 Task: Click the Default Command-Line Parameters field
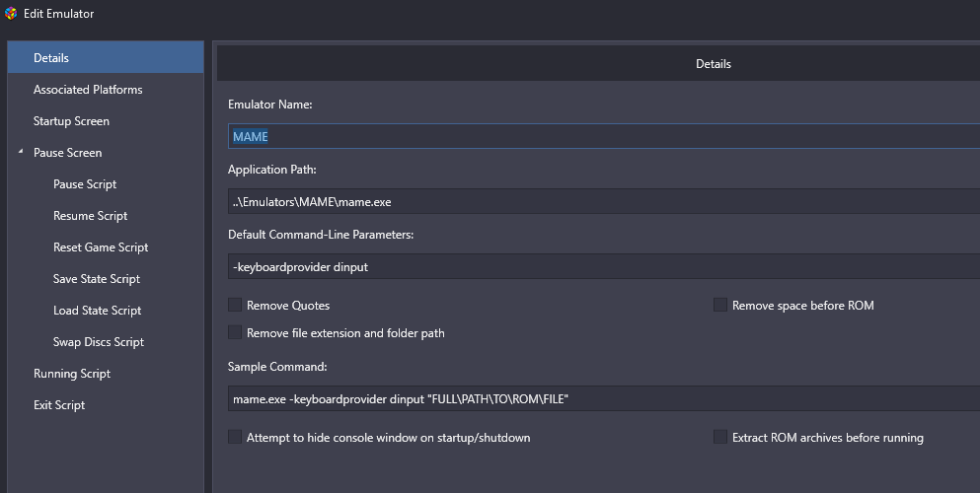(x=604, y=266)
